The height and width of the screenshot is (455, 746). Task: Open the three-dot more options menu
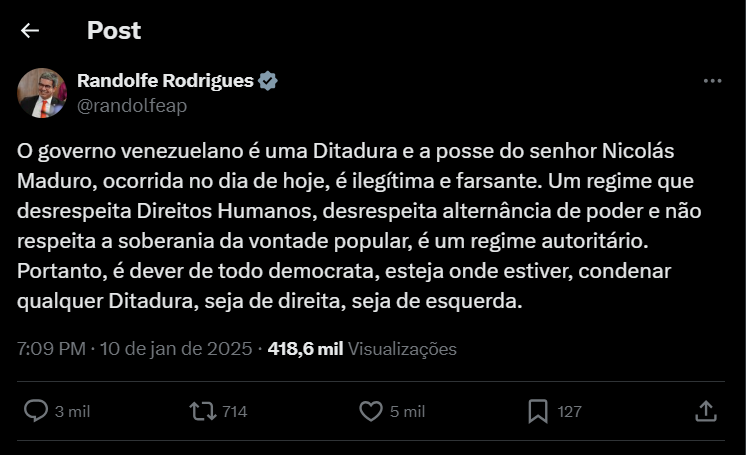(712, 81)
